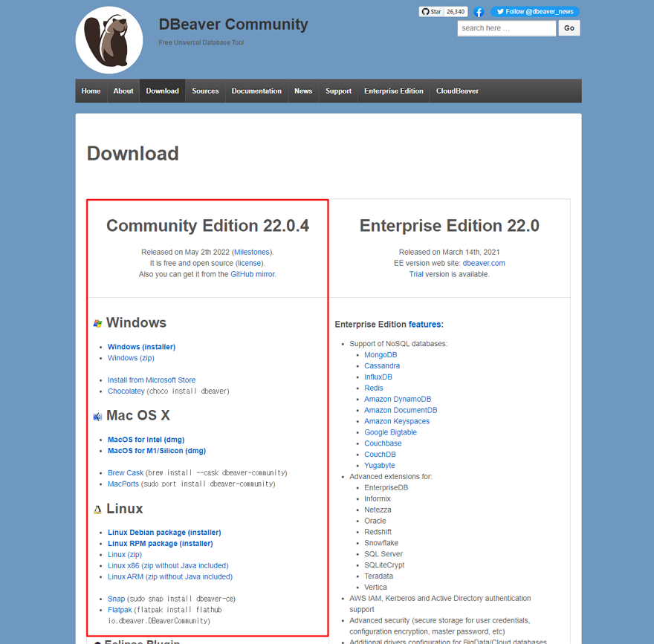Image resolution: width=654 pixels, height=644 pixels.
Task: Select the Download menu item
Action: pyautogui.click(x=162, y=91)
